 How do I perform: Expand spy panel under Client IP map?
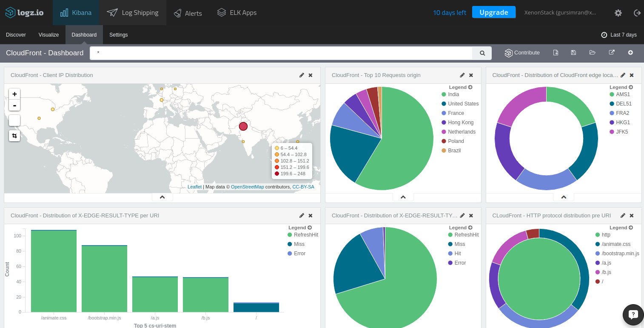[x=162, y=197]
